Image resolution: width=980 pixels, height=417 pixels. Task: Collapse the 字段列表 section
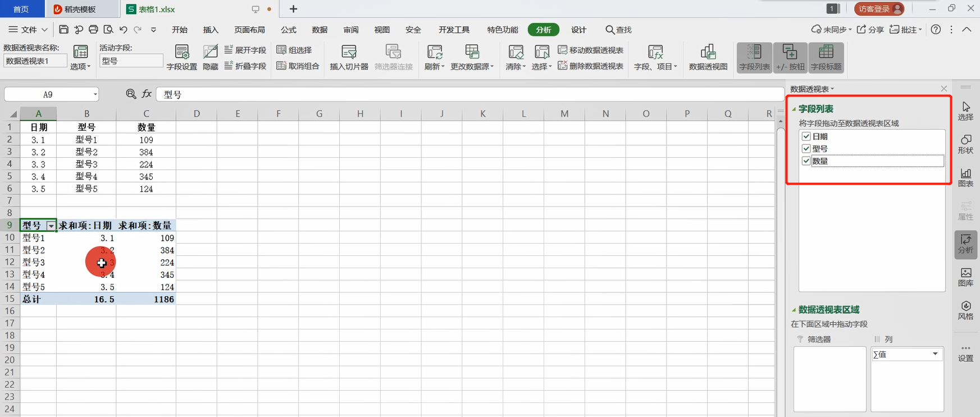(794, 109)
